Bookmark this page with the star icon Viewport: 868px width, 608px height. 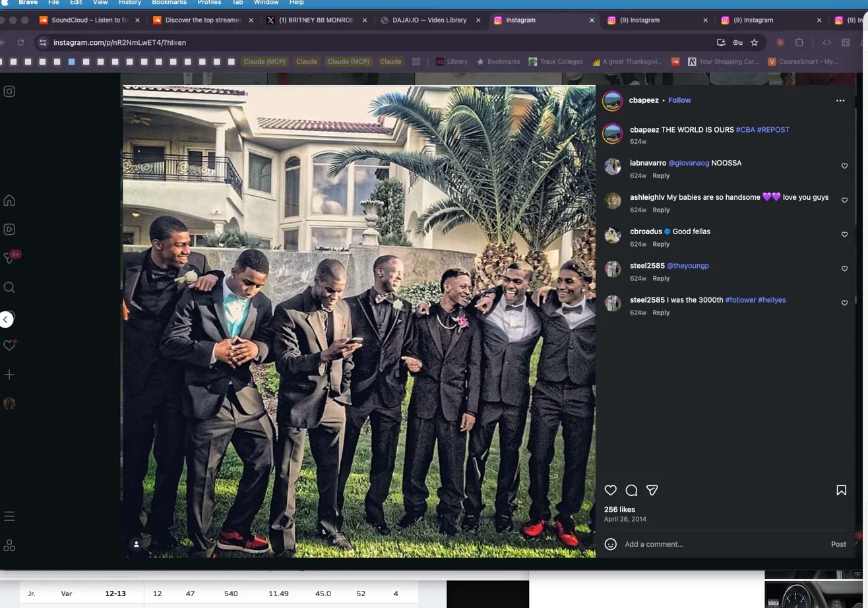point(754,42)
